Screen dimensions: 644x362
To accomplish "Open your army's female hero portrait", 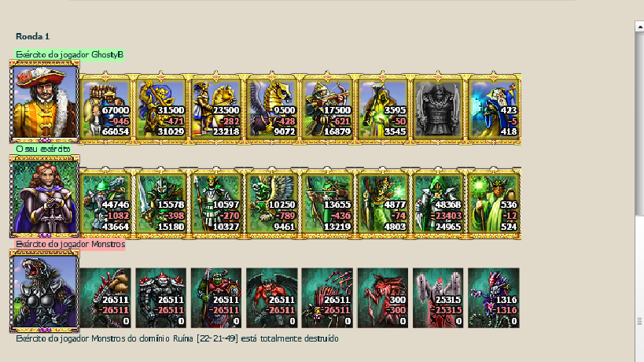I will [x=44, y=197].
